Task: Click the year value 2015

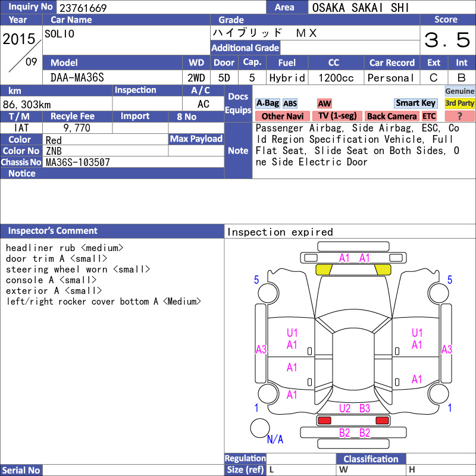Action: click(19, 39)
